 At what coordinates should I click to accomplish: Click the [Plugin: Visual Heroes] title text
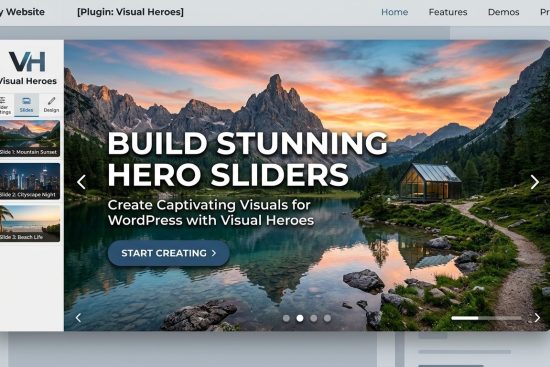coord(130,12)
